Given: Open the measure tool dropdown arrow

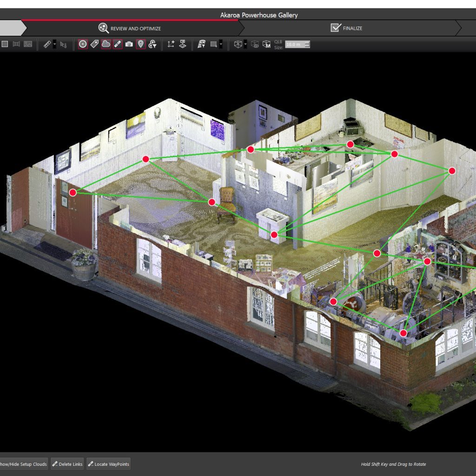Looking at the screenshot, I should pos(54,45).
